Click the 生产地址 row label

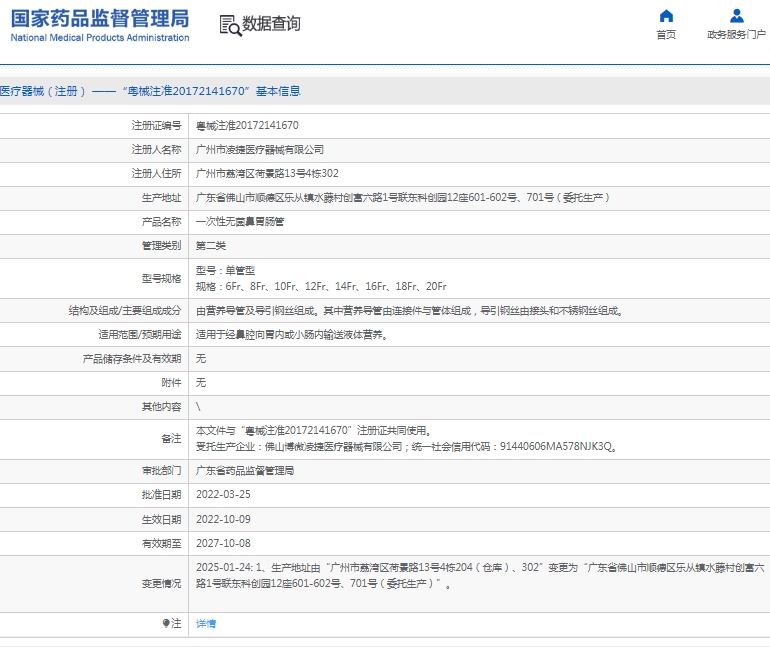[162, 198]
